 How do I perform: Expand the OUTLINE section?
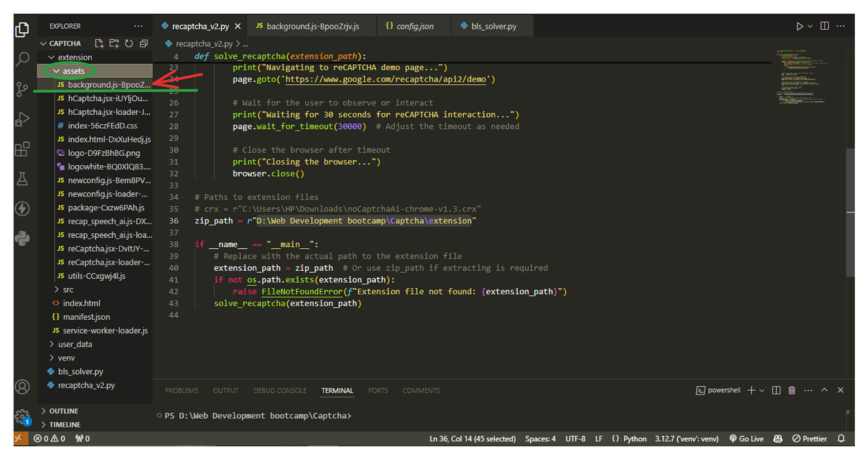point(64,411)
